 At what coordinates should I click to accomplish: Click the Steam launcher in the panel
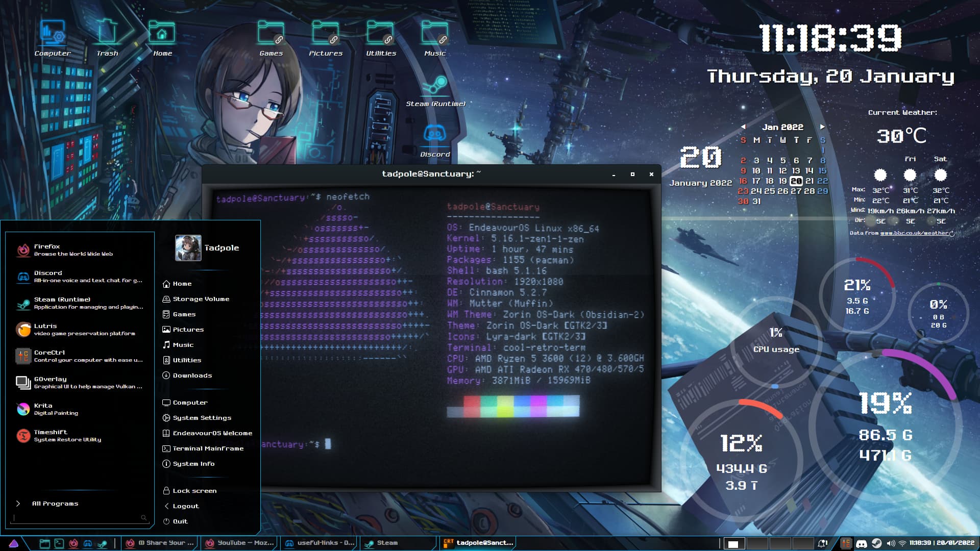tap(102, 543)
